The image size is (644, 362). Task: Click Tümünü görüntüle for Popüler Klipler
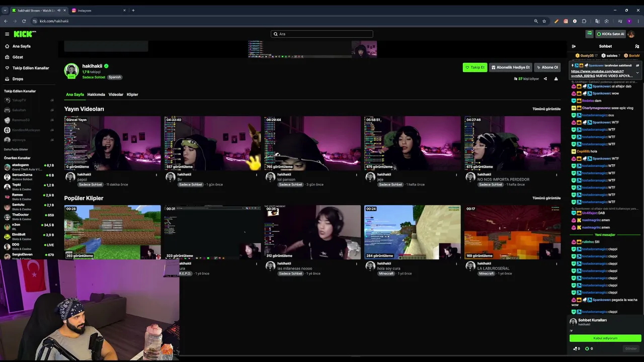pyautogui.click(x=546, y=198)
